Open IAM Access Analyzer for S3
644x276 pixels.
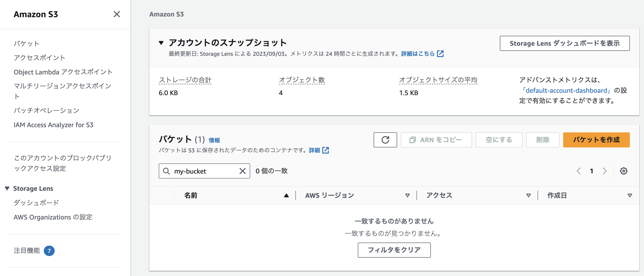coord(53,125)
